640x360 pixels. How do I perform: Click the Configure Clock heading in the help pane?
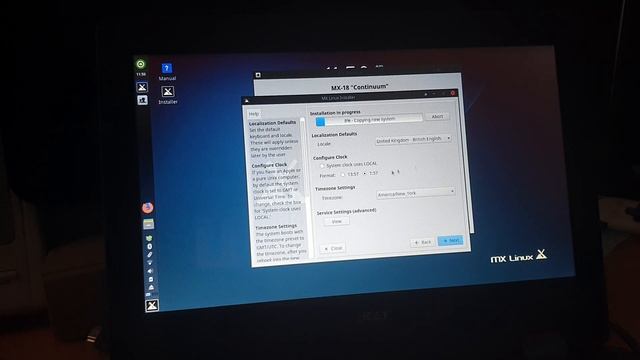[x=269, y=165]
